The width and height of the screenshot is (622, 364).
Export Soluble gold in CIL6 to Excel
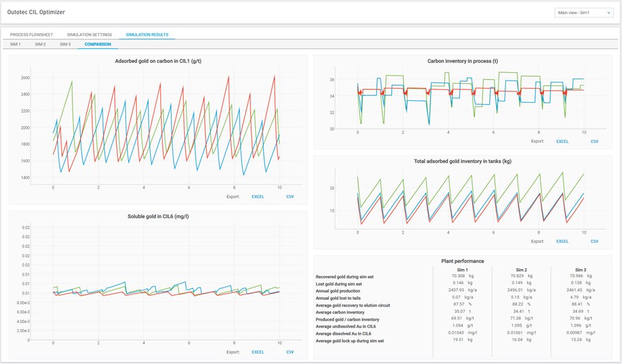[258, 352]
